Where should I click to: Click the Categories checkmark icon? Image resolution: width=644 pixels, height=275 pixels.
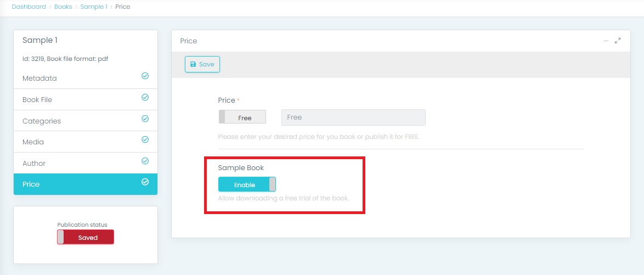pyautogui.click(x=145, y=119)
